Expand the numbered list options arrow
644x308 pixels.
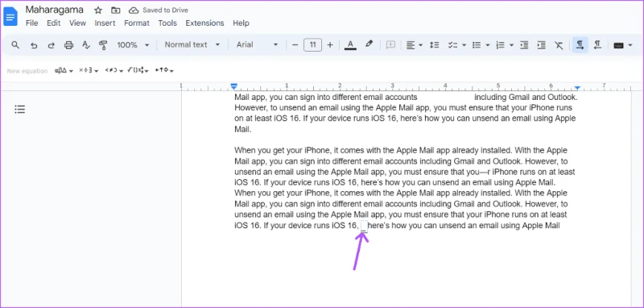click(511, 45)
